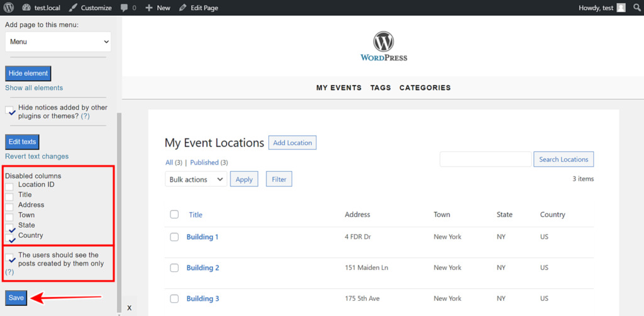Click the search locations text field
Screen dimensions: 644x316
(x=486, y=159)
